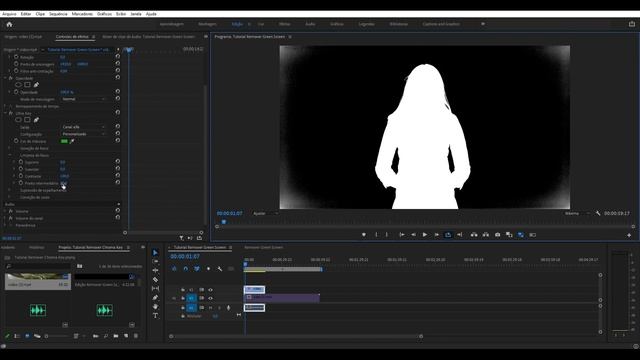Select the Track Select Forward tool

pyautogui.click(x=155, y=262)
